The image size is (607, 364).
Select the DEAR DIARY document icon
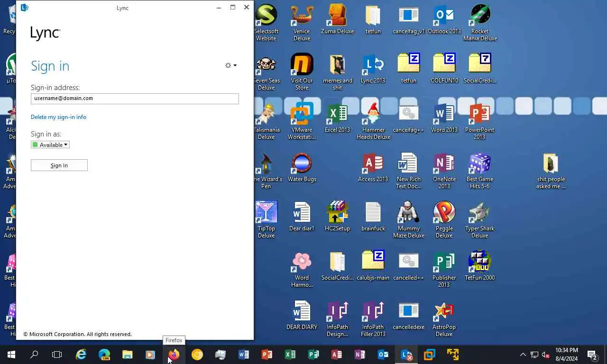tap(302, 315)
